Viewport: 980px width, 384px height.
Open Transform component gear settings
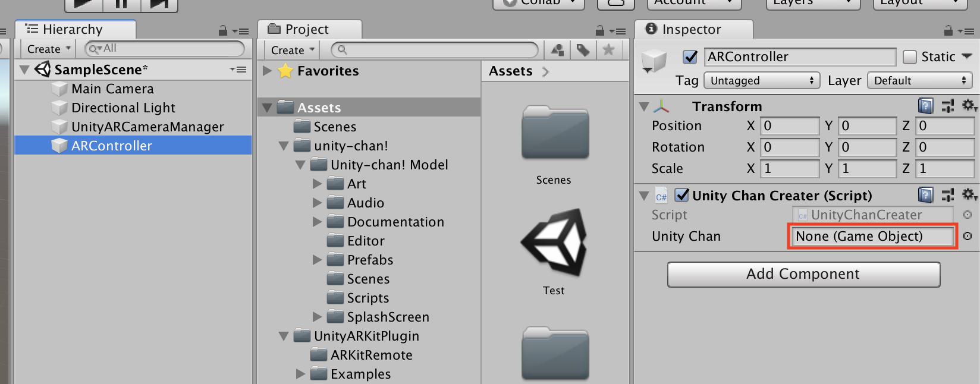click(969, 106)
